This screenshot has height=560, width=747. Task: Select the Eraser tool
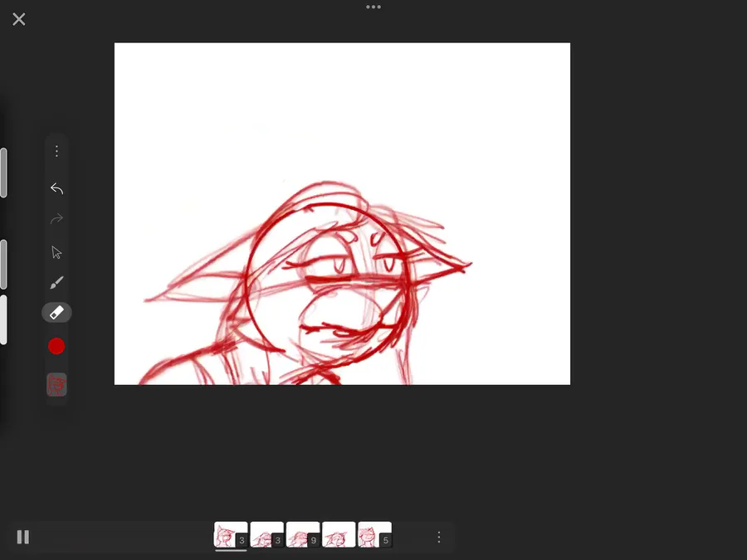point(56,313)
